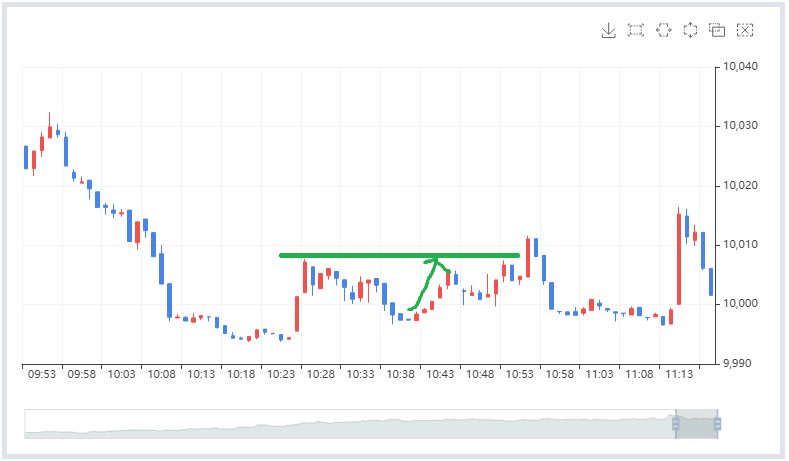Click the 10:48 time axis label

click(x=480, y=374)
